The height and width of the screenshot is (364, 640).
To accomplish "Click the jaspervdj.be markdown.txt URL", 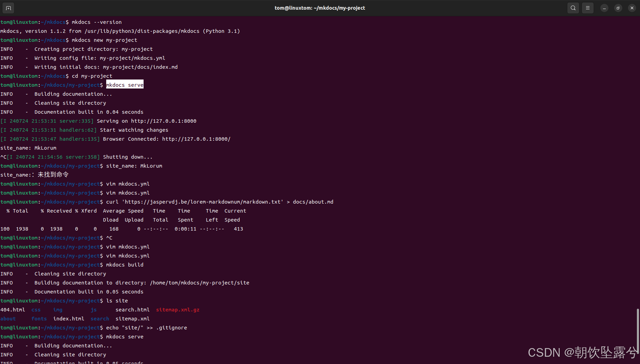I will (x=202, y=202).
